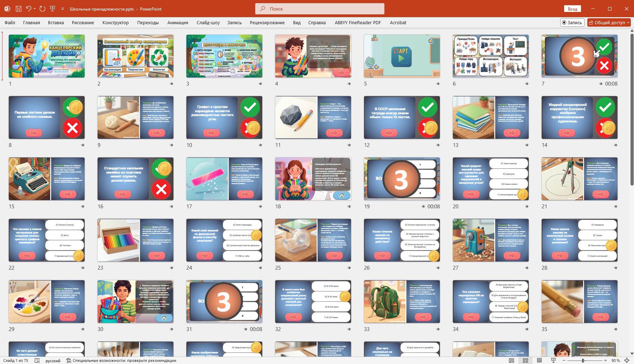
Task: Select slide 33 thumbnail with green backpack
Action: click(402, 302)
